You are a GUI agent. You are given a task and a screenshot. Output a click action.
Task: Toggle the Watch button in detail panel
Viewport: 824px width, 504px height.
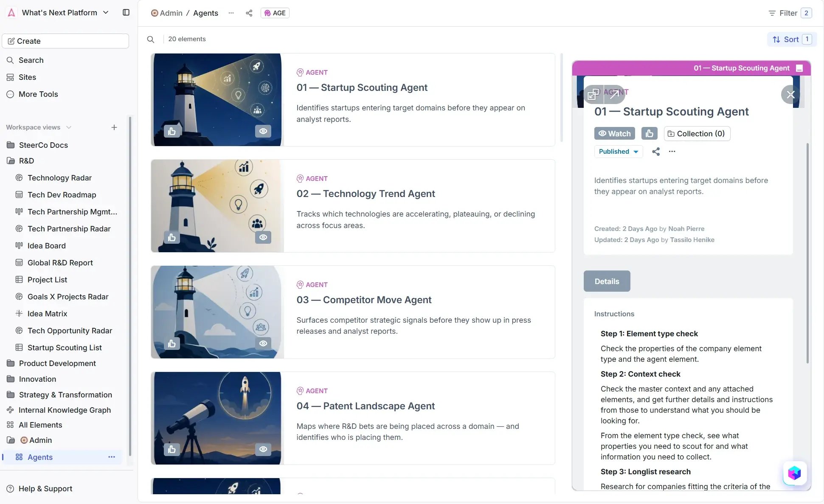point(614,133)
